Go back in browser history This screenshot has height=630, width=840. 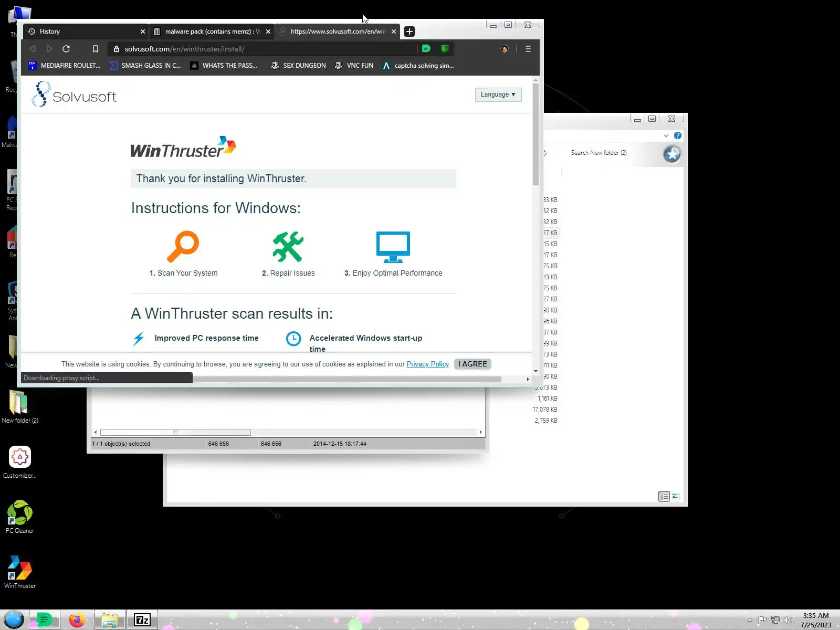(x=33, y=49)
